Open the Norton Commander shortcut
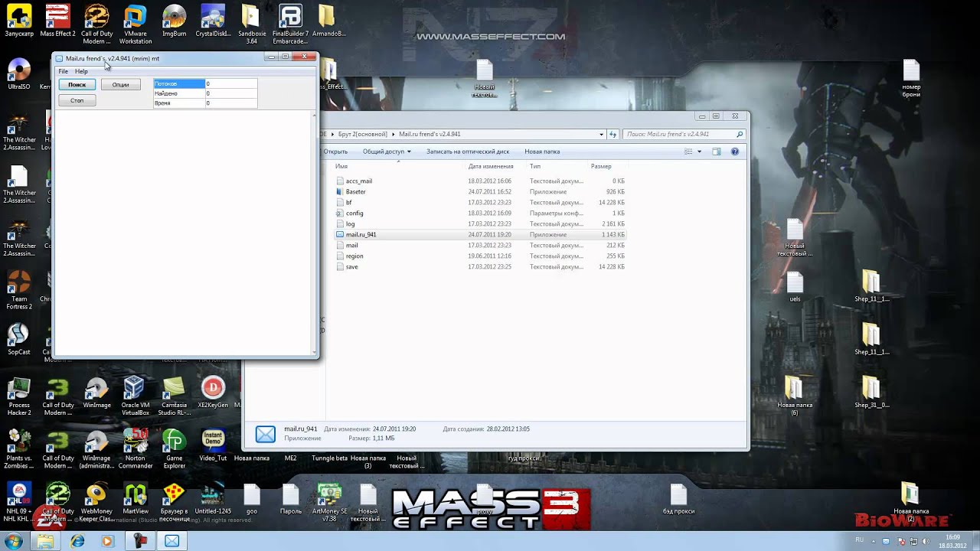The width and height of the screenshot is (980, 551). 135,449
